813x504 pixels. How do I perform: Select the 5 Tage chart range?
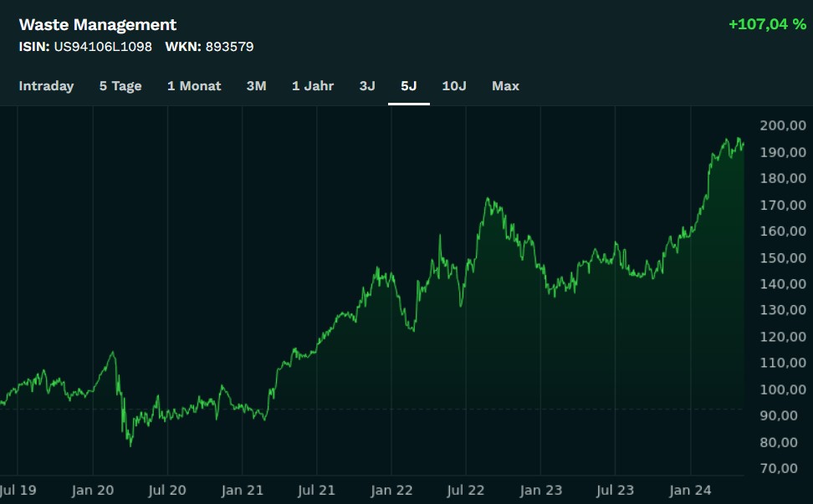[120, 86]
